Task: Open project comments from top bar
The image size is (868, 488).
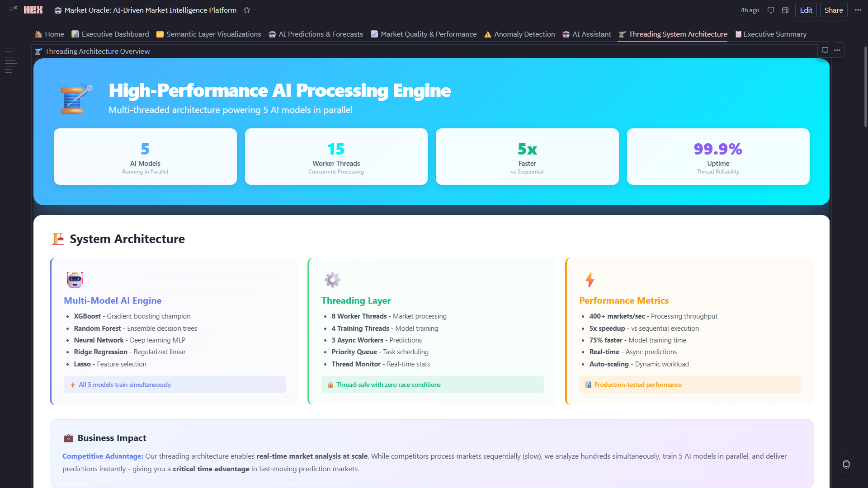Action: coord(771,10)
